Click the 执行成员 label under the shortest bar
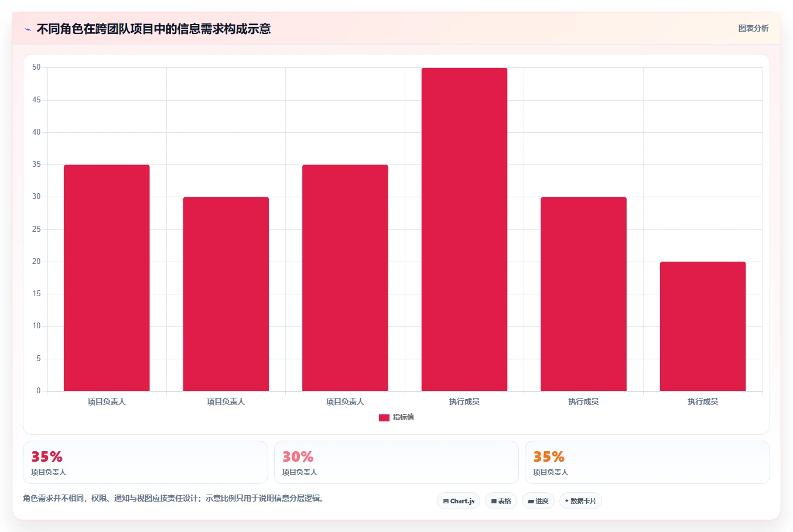Image resolution: width=793 pixels, height=532 pixels. pos(703,401)
